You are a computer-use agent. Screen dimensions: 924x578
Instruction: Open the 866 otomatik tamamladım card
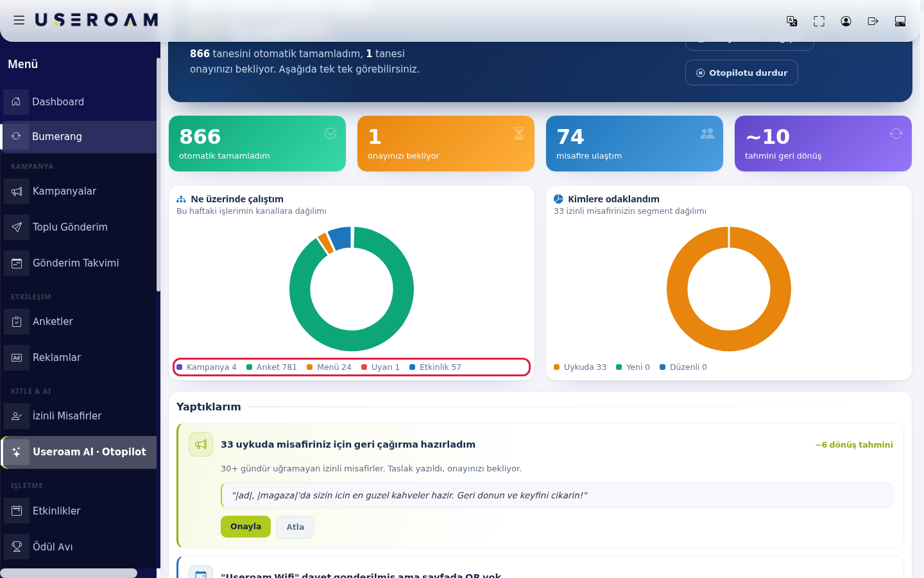tap(257, 144)
